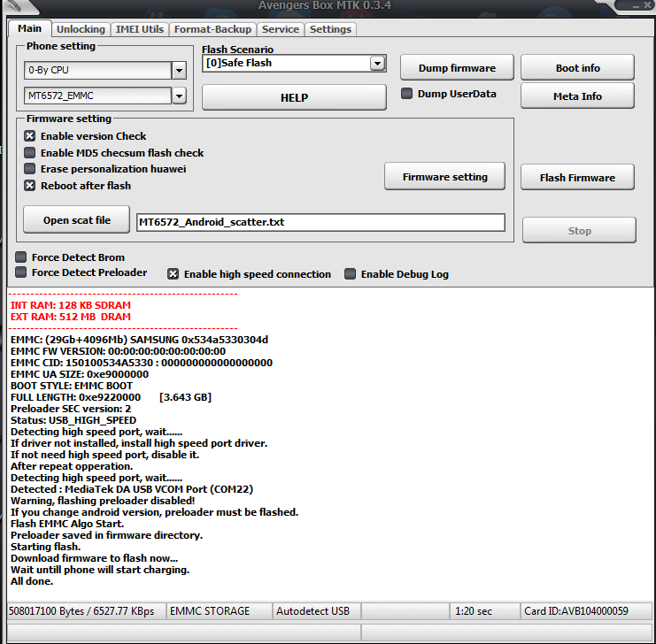The width and height of the screenshot is (656, 644).
Task: Uncheck Reboot after flash
Action: (30, 185)
